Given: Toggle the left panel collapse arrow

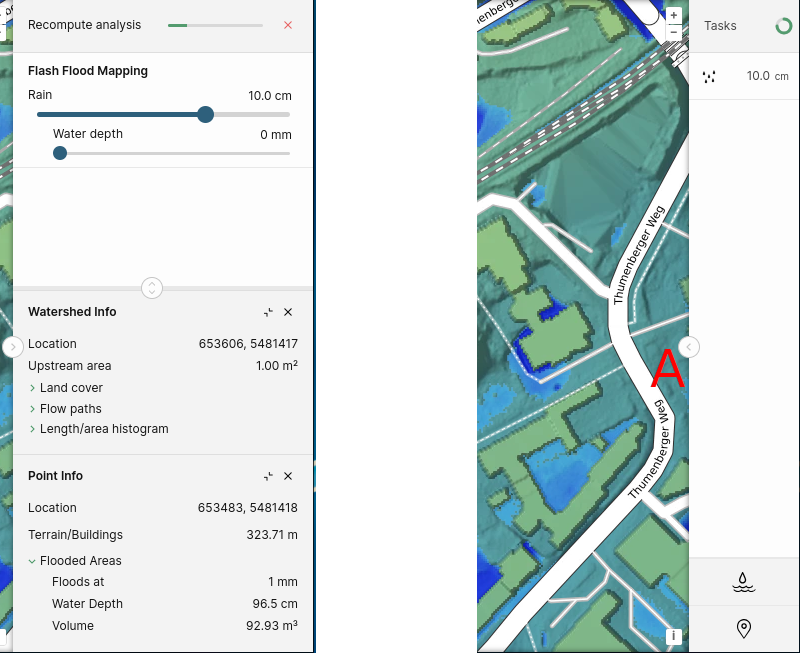Looking at the screenshot, I should pos(13,347).
